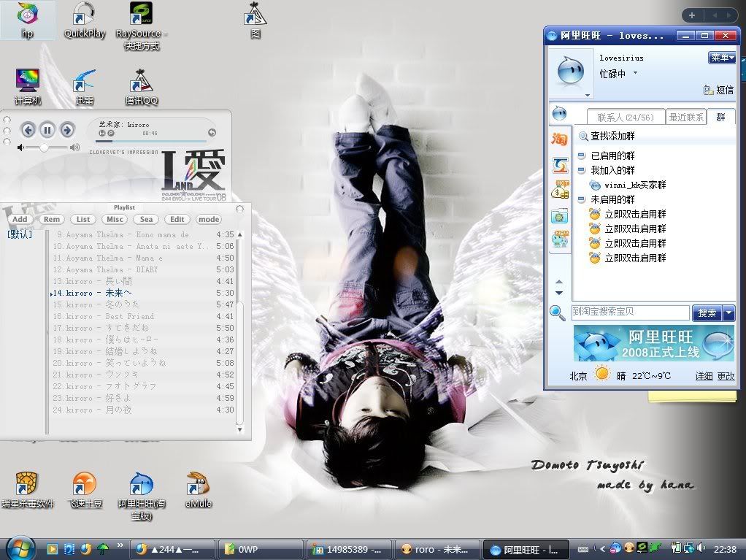Switch to the 联系人 contacts tab
Screen dimensions: 746x560
(626, 117)
